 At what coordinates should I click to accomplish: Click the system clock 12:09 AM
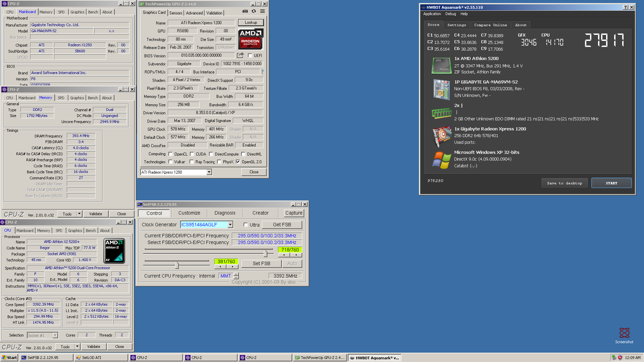click(x=633, y=358)
